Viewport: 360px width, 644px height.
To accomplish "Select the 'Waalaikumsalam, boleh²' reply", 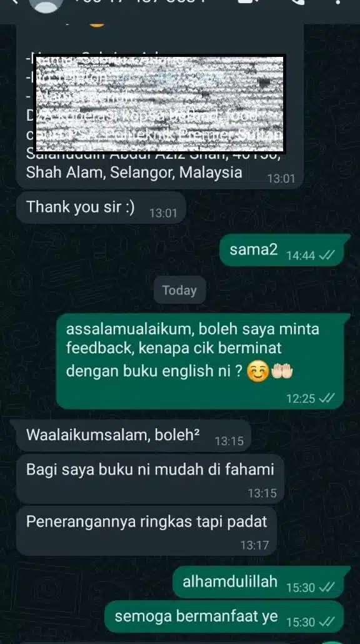I will [133, 436].
